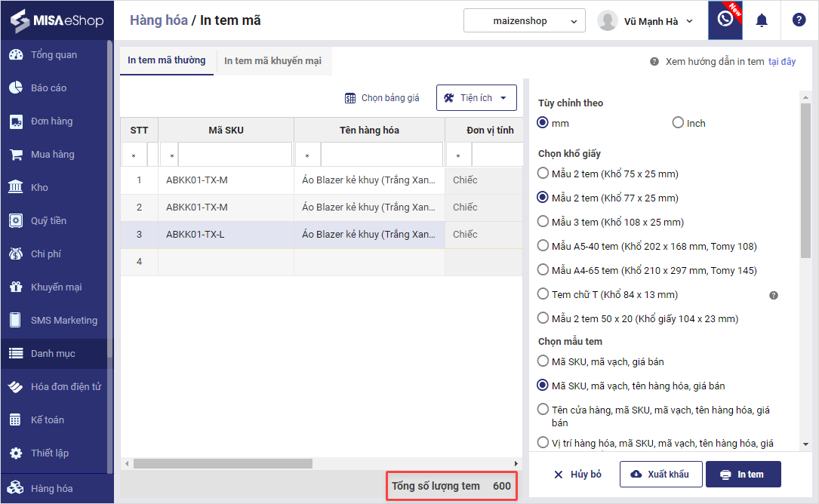Open filter operator for Tên hàng hóa column
The width and height of the screenshot is (819, 504).
pos(307,155)
